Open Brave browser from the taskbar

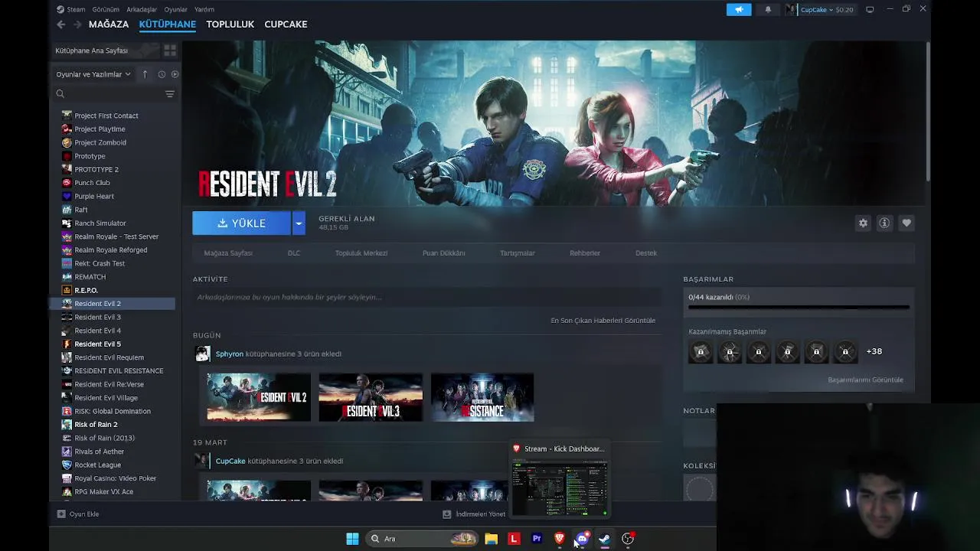[x=560, y=539]
